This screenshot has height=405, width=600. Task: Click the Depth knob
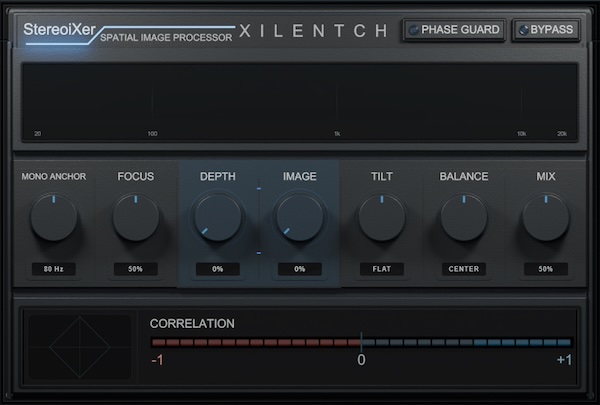218,217
